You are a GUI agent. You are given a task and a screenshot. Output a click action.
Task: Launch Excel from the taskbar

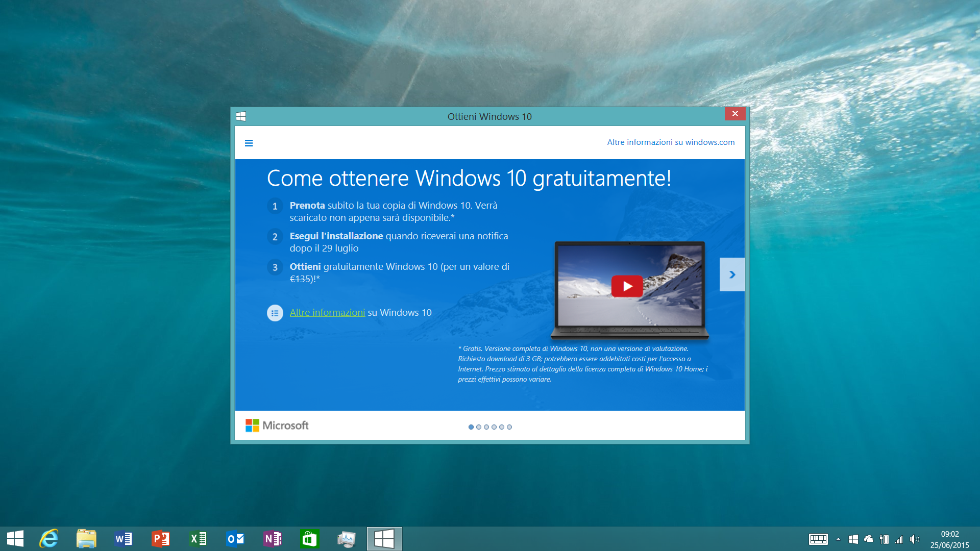click(x=198, y=539)
